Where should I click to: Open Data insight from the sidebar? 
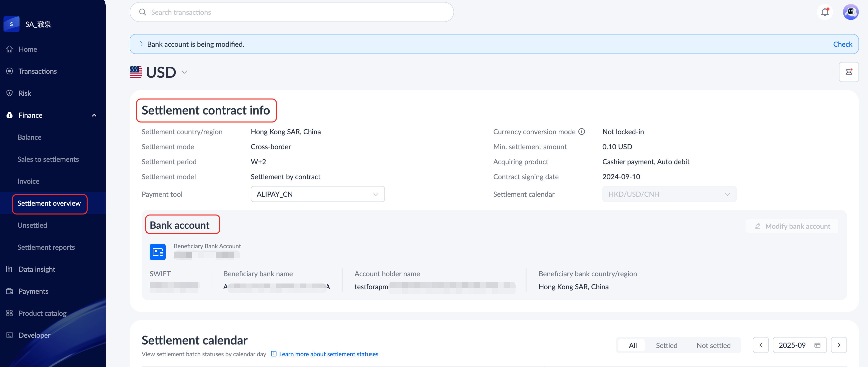(x=37, y=269)
